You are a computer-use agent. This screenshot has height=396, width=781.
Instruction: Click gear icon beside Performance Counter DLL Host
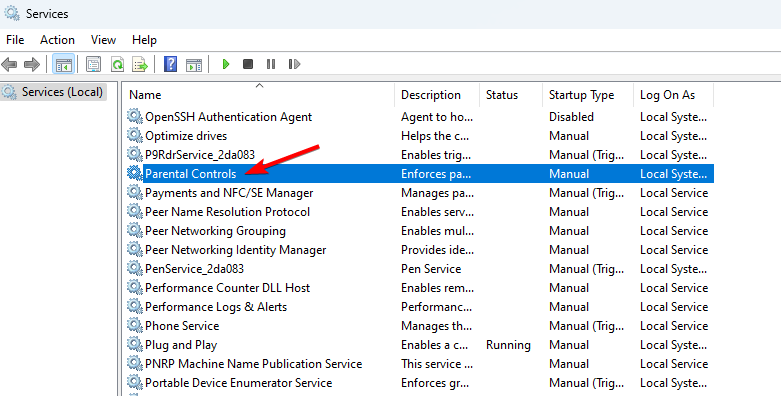pos(134,287)
